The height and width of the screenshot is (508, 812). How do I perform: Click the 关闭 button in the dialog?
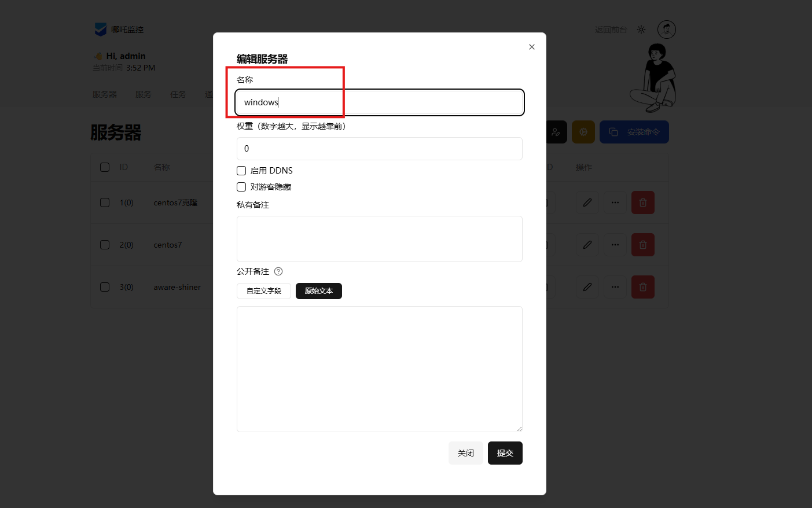[x=466, y=453]
